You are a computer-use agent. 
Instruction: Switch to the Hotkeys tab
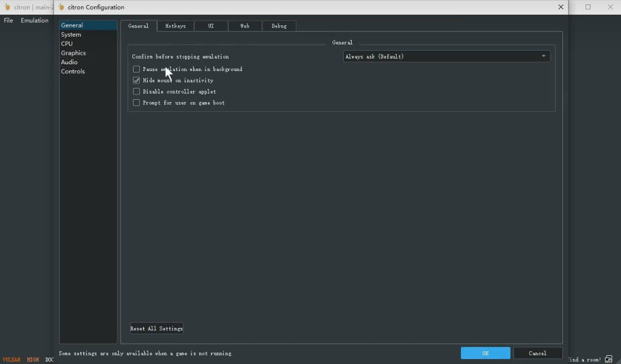175,26
